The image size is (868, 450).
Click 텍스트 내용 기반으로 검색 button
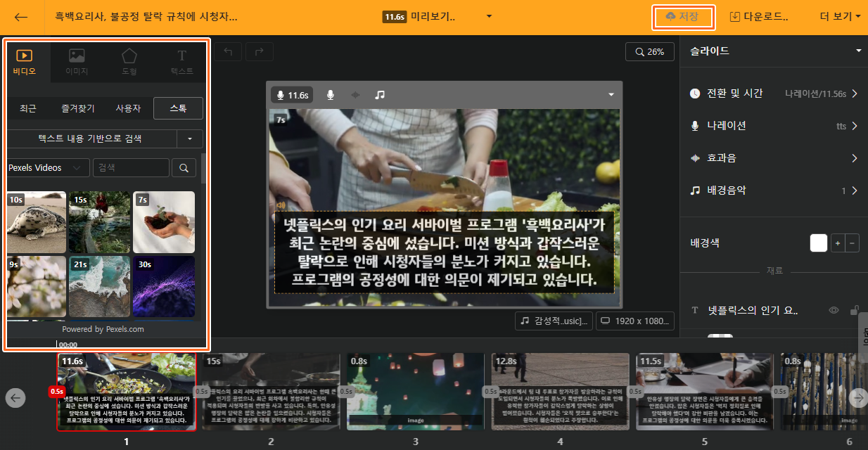tap(91, 139)
